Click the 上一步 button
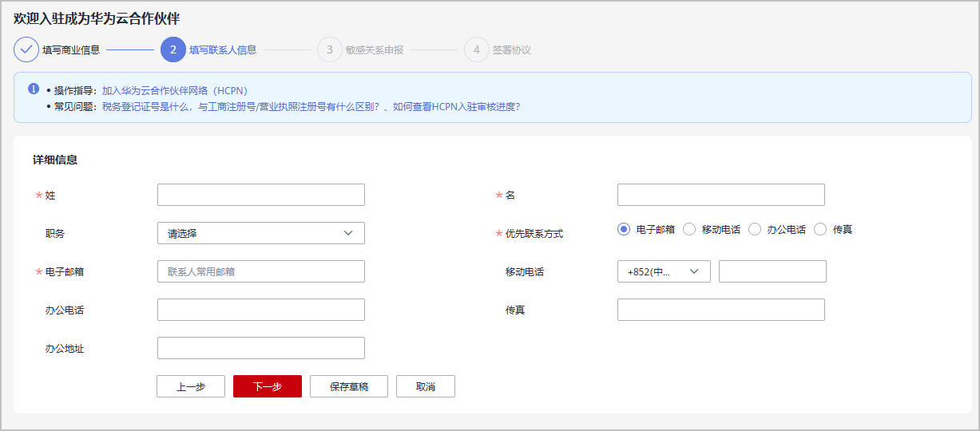980x431 pixels. [191, 386]
